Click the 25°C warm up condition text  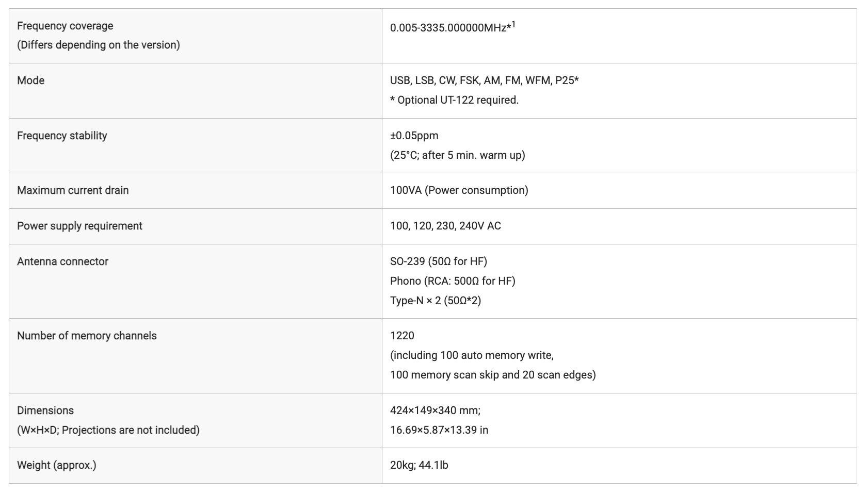[x=458, y=155]
